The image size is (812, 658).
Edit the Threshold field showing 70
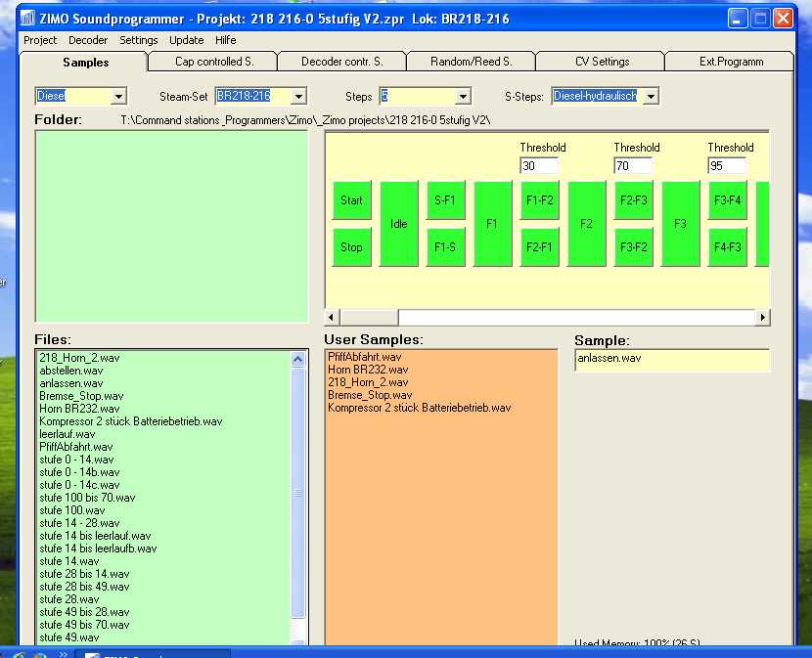[x=633, y=165]
